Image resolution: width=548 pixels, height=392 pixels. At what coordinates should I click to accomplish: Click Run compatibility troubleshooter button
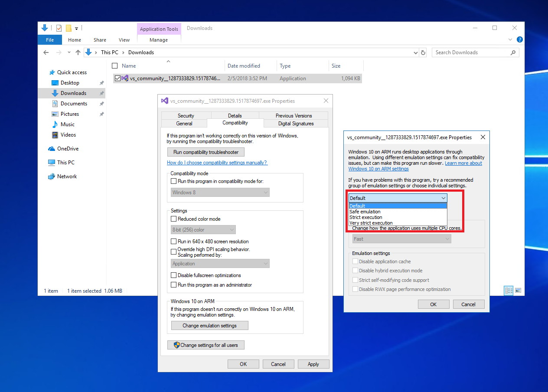pos(206,152)
